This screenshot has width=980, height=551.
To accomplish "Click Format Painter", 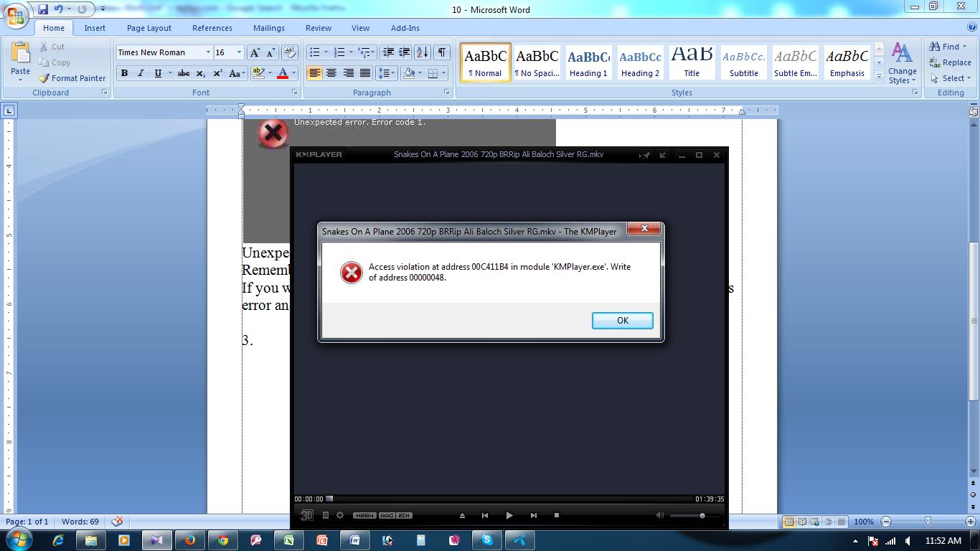I will 72,78.
